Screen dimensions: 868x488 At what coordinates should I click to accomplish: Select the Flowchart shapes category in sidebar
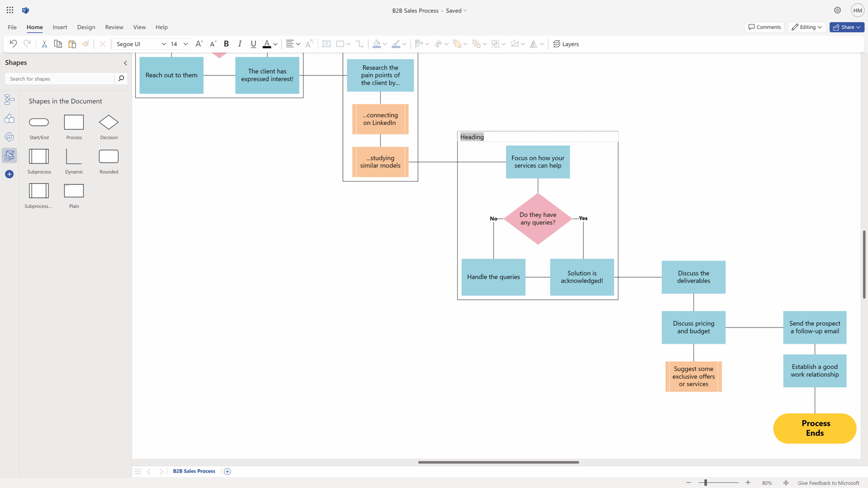[9, 99]
